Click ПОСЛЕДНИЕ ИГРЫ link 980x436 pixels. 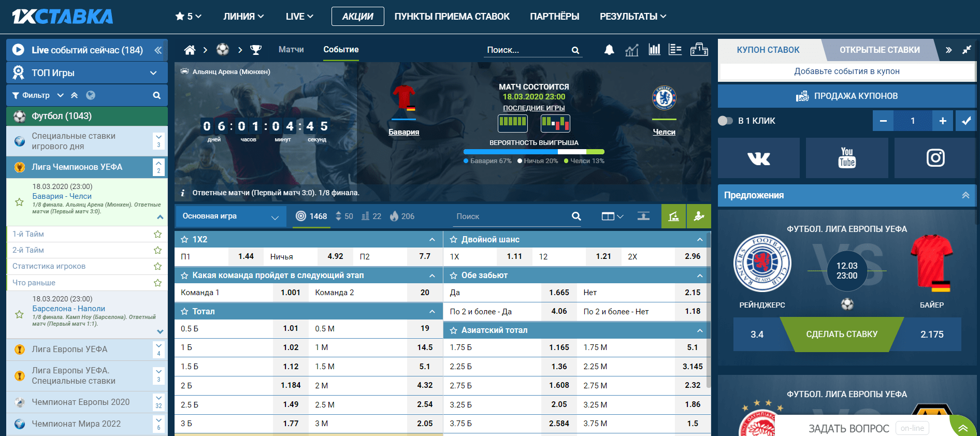534,108
